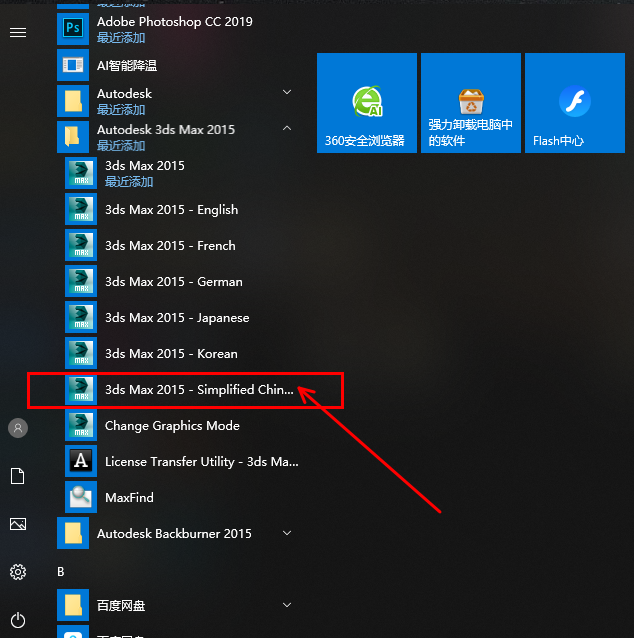The width and height of the screenshot is (634, 638).
Task: Expand the Autodesk folder chevron
Action: (287, 93)
